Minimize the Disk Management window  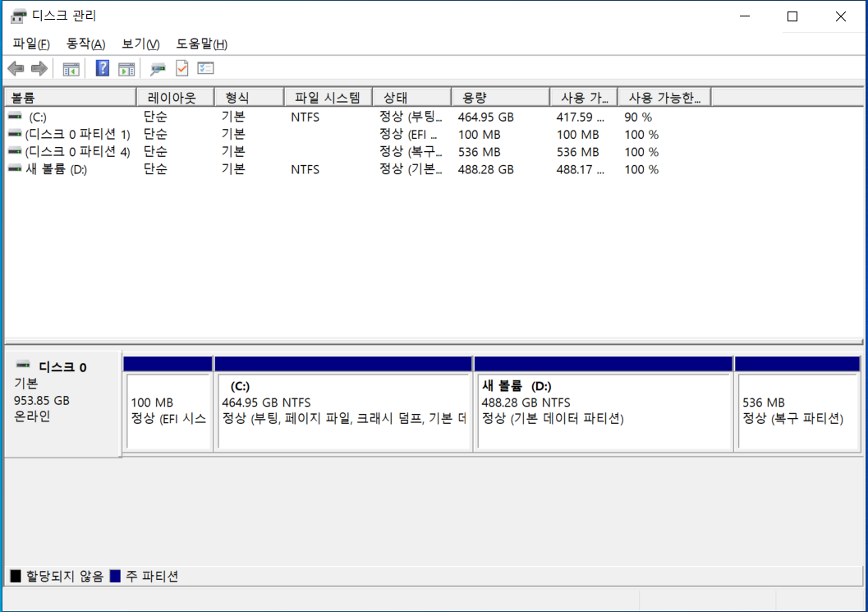(745, 16)
